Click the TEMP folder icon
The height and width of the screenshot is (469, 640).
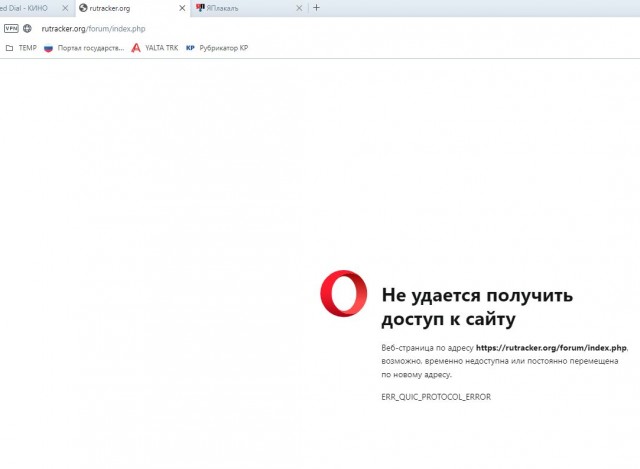click(x=9, y=48)
